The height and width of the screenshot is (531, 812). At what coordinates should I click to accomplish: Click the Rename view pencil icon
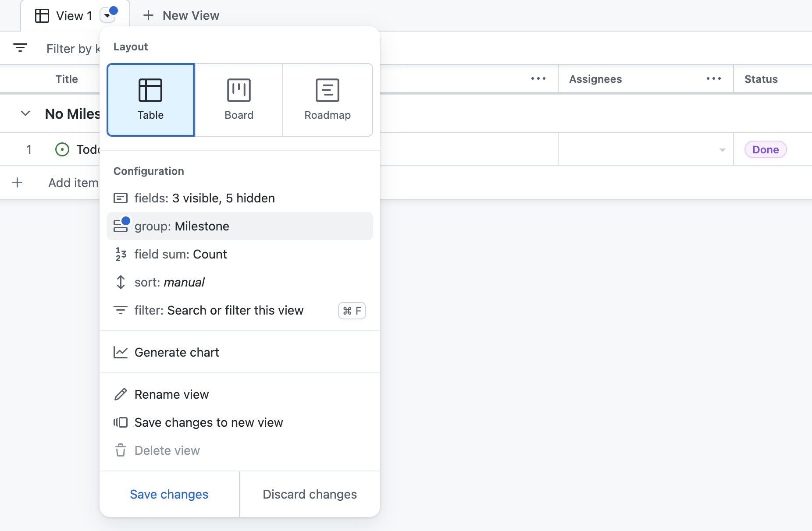coord(121,394)
